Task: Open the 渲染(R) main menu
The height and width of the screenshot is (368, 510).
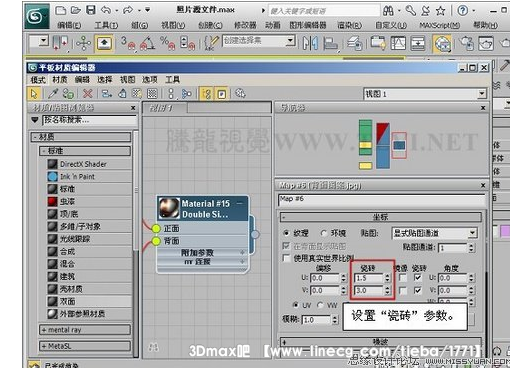Action: [x=349, y=25]
